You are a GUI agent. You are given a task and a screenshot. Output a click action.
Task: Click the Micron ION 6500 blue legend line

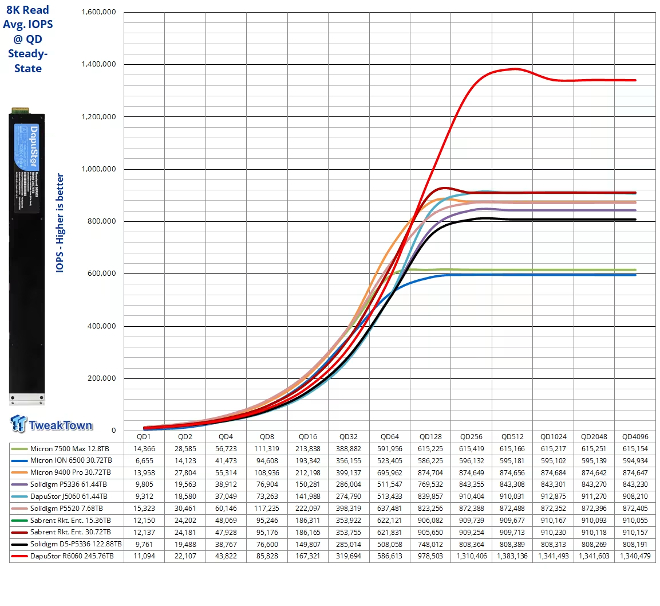pyautogui.click(x=19, y=461)
